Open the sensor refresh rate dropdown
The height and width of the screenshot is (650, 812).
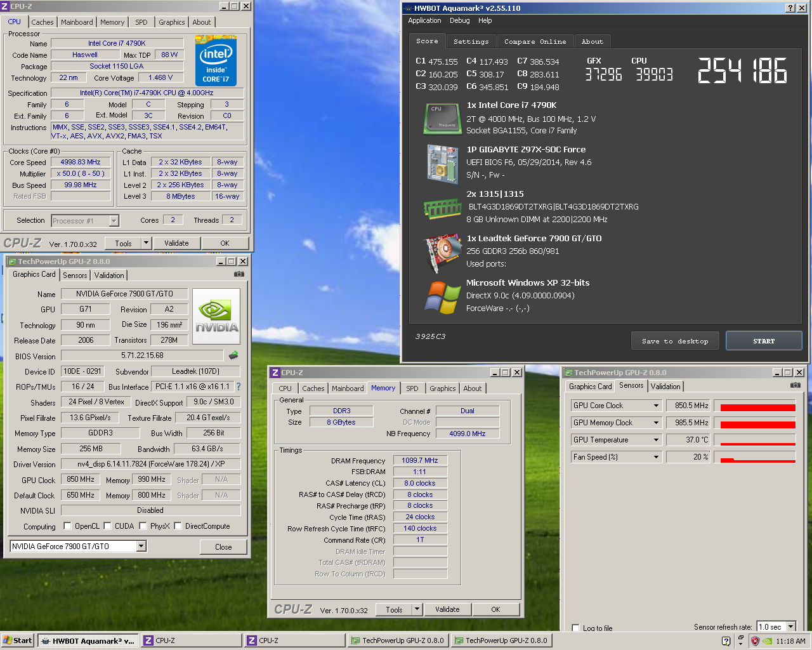coord(790,627)
